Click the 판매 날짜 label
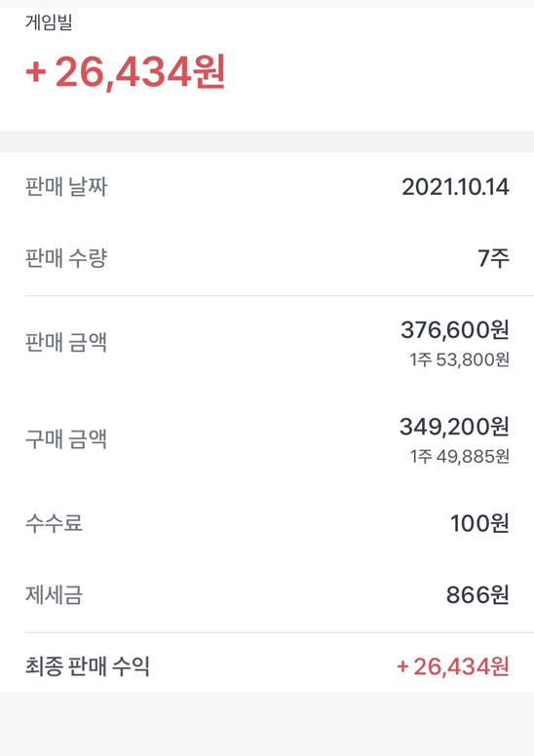The width and height of the screenshot is (534, 756). pyautogui.click(x=66, y=187)
